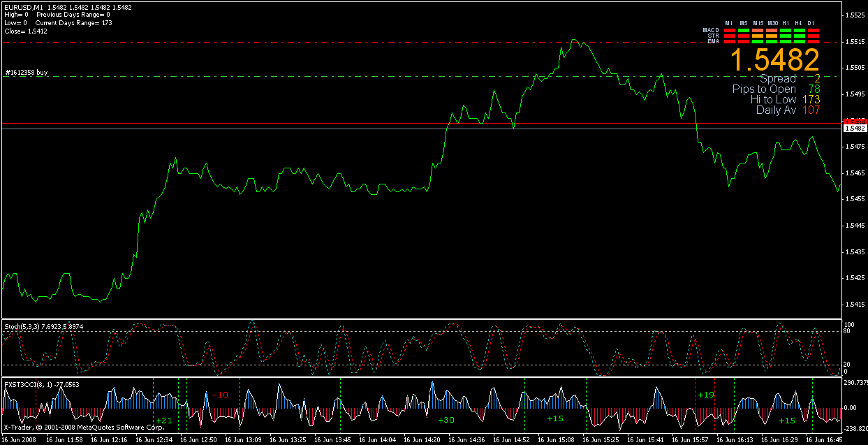Select the H4 timeframe header label
868x445 pixels.
tap(798, 23)
